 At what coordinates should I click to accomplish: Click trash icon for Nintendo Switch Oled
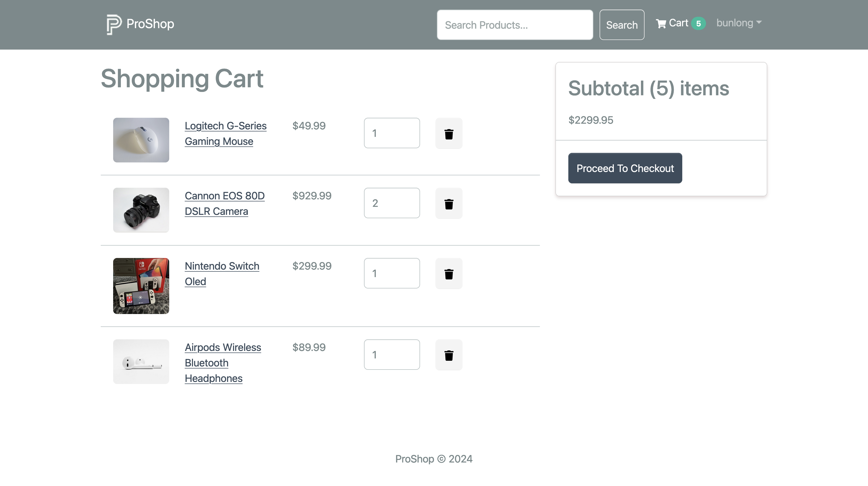pyautogui.click(x=448, y=273)
